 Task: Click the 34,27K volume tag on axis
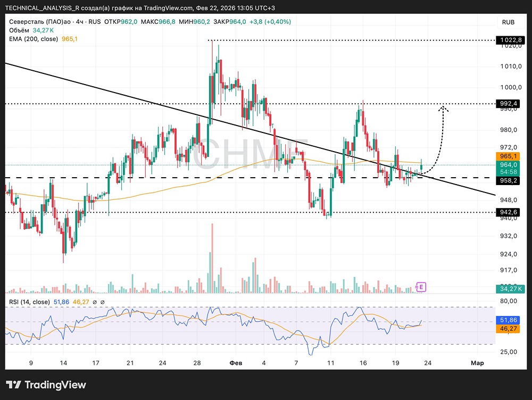pos(510,289)
